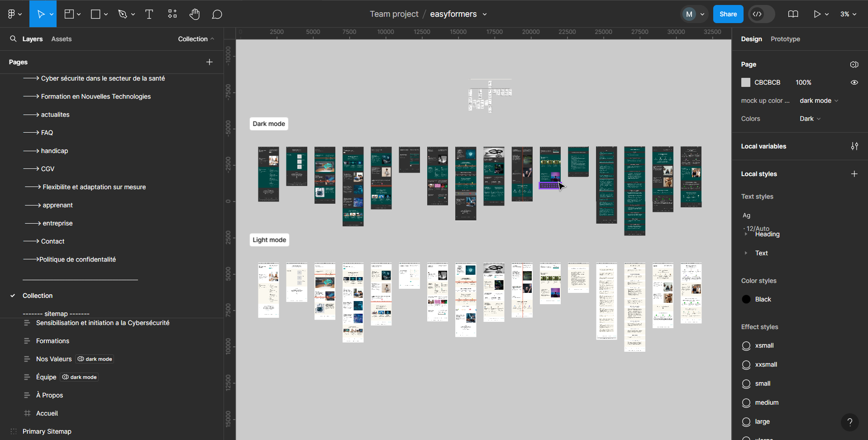This screenshot has width=868, height=440.
Task: Open Frame tool options dropdown arrow
Action: pyautogui.click(x=79, y=14)
